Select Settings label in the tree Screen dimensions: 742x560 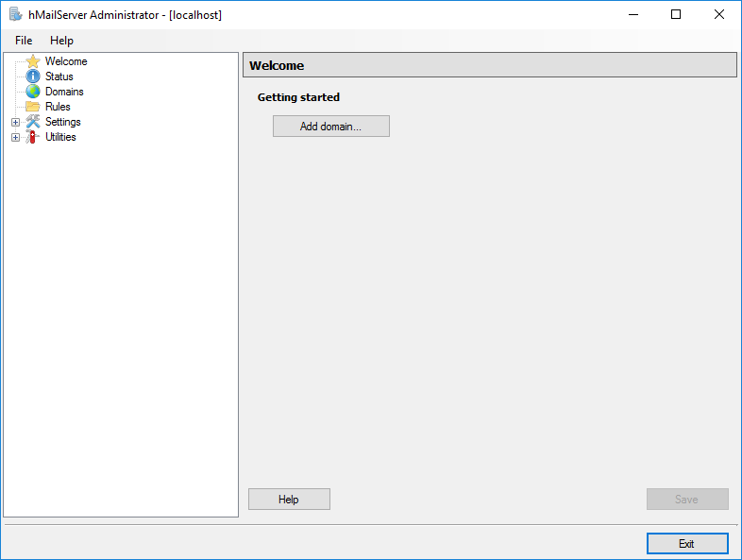(63, 122)
